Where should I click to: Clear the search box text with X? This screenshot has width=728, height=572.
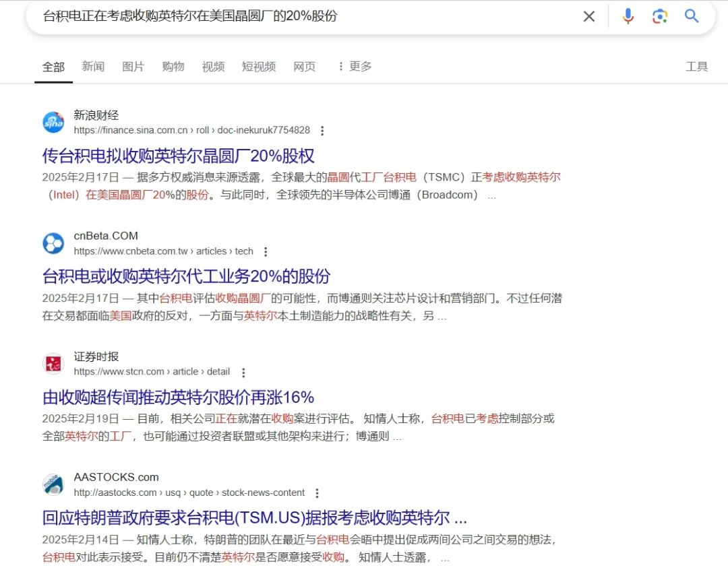pyautogui.click(x=588, y=16)
